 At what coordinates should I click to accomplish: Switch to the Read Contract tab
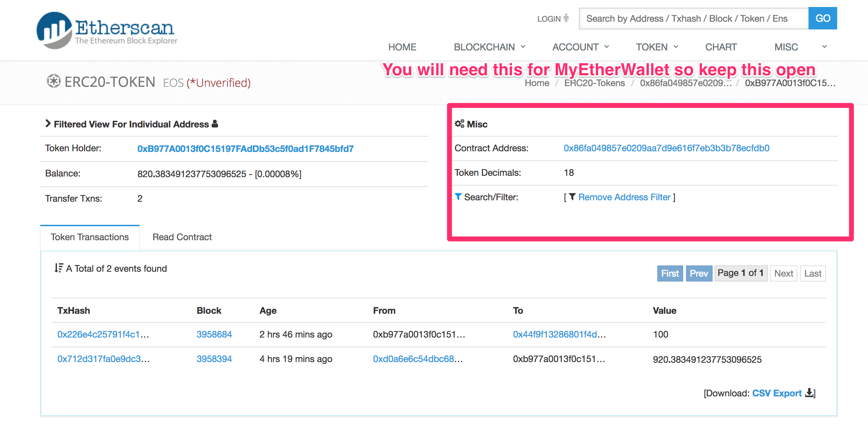[x=182, y=237]
